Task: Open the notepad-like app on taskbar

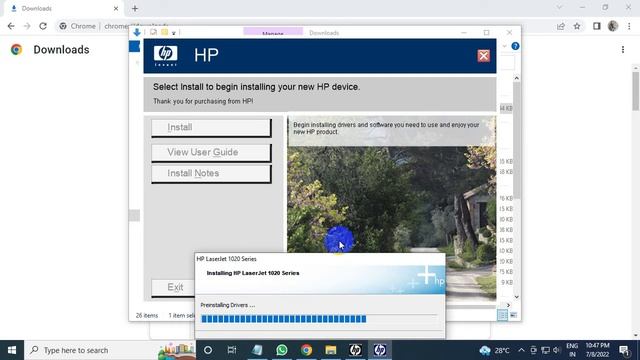Action: point(257,350)
